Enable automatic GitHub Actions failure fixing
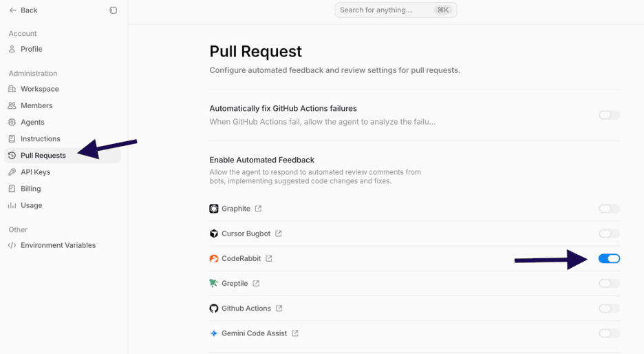 coord(609,115)
